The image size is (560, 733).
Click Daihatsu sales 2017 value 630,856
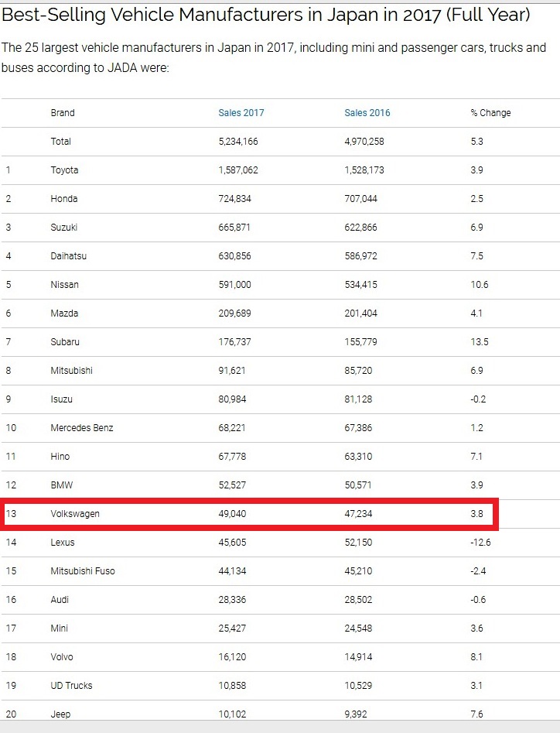tap(234, 255)
